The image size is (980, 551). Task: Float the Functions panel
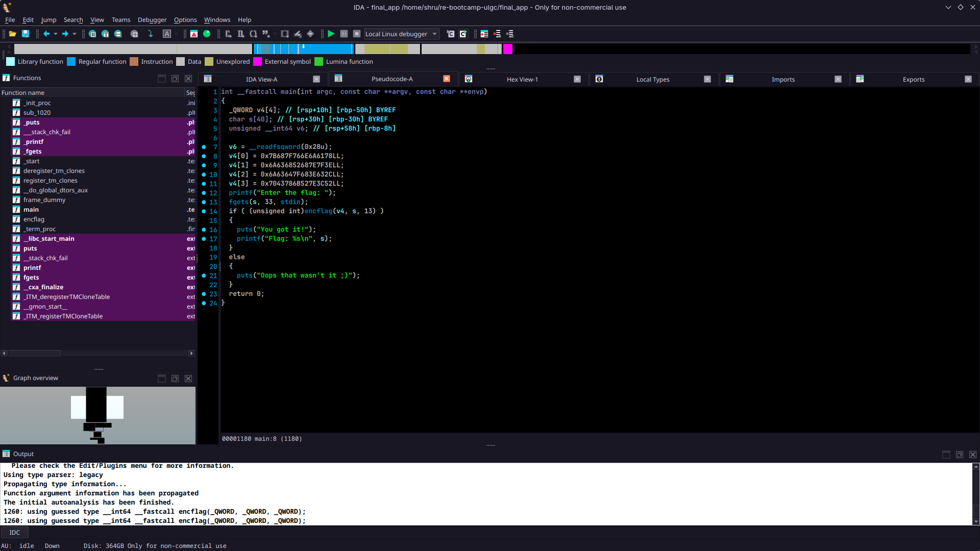tap(175, 79)
